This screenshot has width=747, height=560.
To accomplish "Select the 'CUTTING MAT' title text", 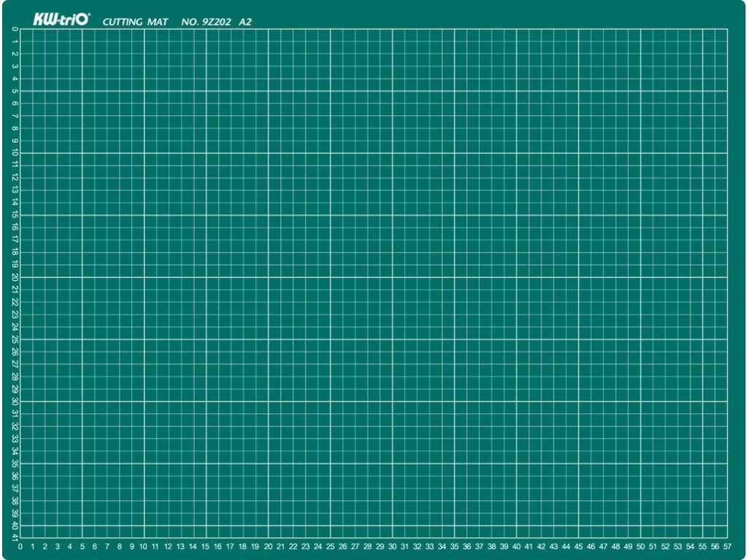I will (135, 22).
